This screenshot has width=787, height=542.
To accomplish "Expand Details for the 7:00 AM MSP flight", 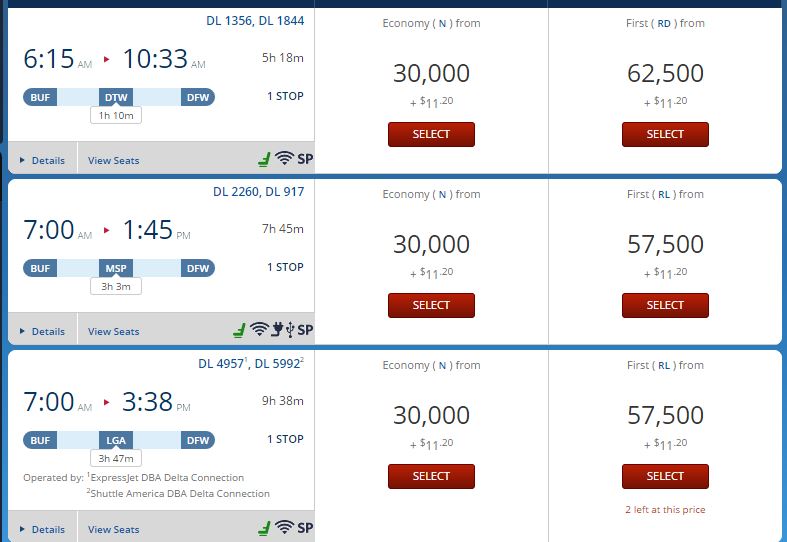I will [43, 332].
